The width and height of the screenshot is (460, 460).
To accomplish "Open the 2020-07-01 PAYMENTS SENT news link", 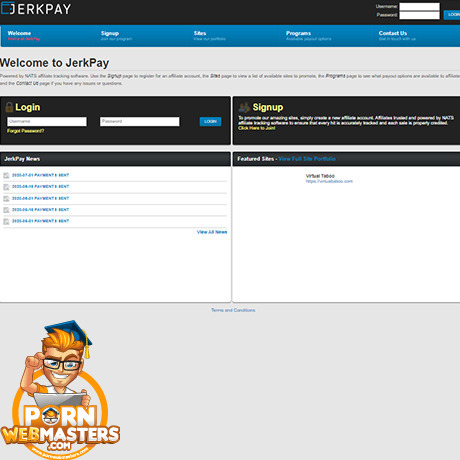I will [40, 175].
